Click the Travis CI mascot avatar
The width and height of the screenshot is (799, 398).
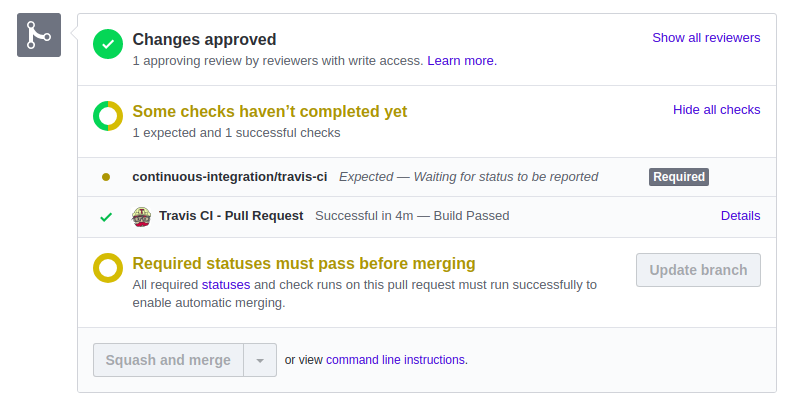141,217
